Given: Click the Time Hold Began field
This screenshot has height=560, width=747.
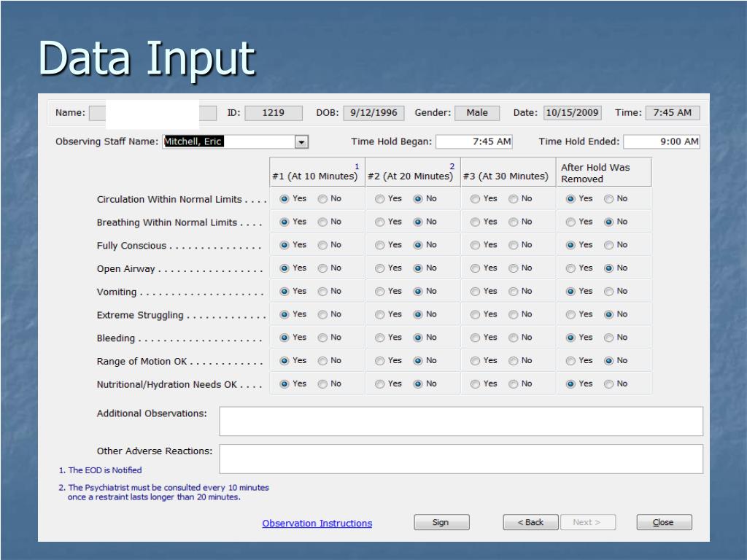Looking at the screenshot, I should click(x=474, y=141).
